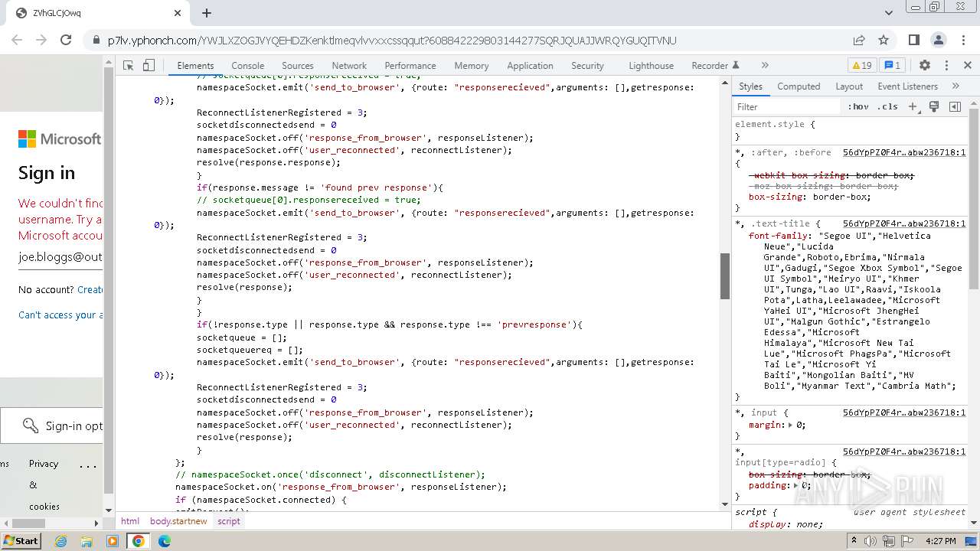Screen dimensions: 980x551
Task: Activate the inspect element picker icon
Action: tap(128, 66)
